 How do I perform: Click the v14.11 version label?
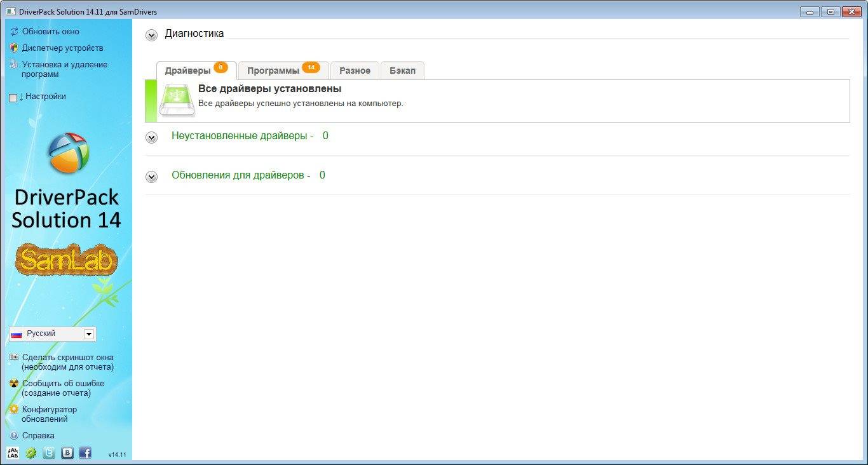coord(117,455)
